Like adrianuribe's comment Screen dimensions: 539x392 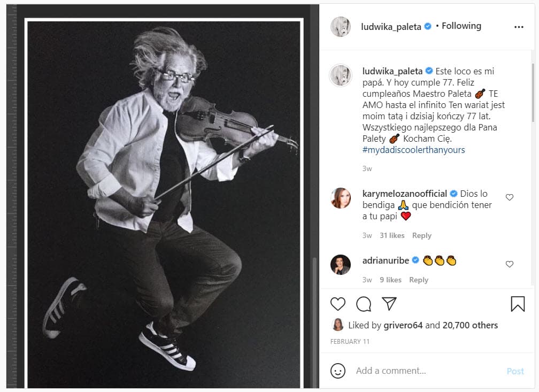pyautogui.click(x=510, y=264)
